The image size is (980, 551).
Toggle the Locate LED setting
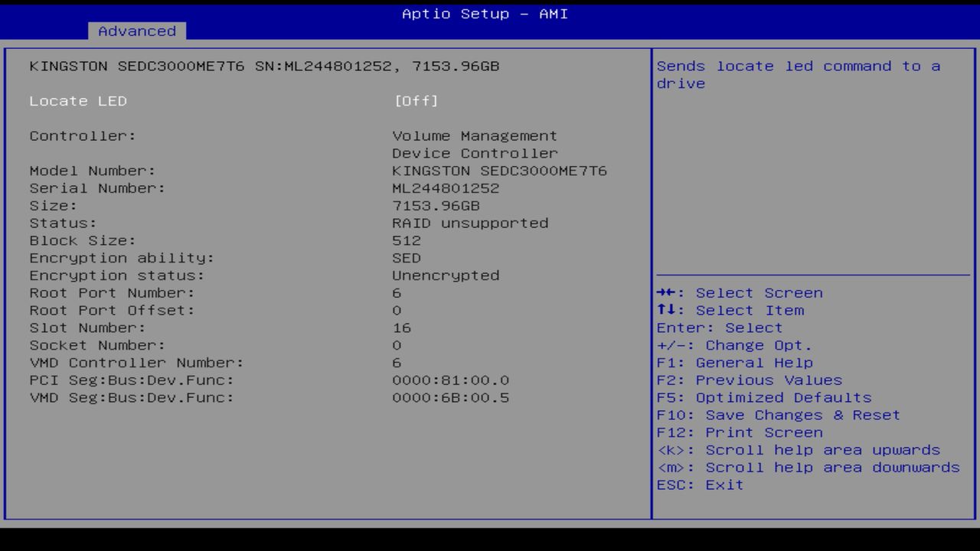(78, 100)
